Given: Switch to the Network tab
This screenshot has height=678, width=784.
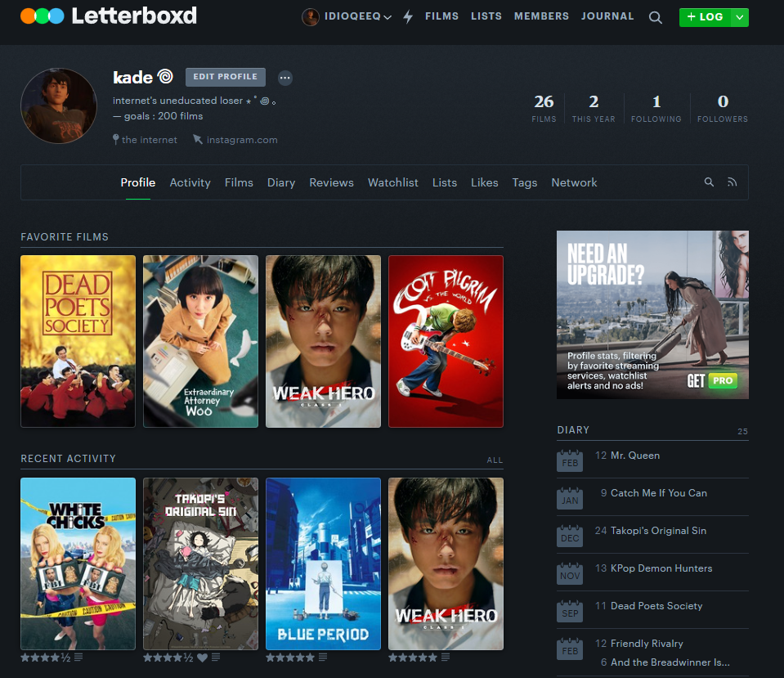Looking at the screenshot, I should click(574, 182).
